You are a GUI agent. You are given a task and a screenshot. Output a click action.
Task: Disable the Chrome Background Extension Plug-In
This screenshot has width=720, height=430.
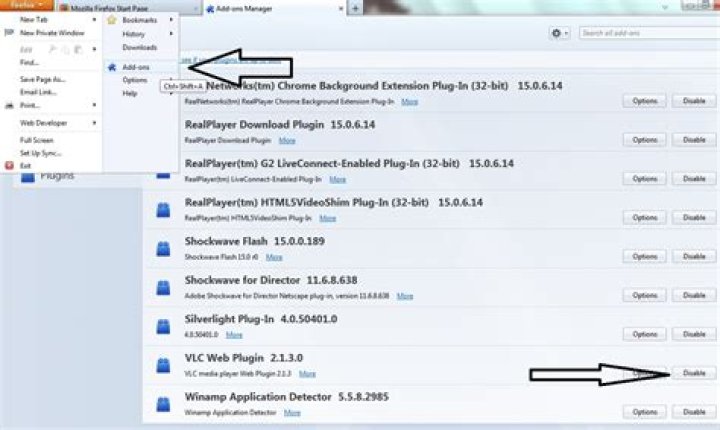click(x=694, y=101)
